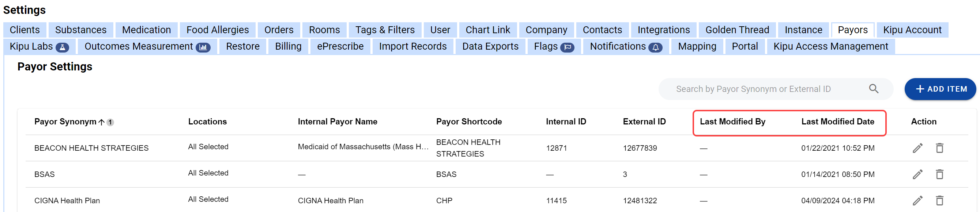Delete the CIGNA Health Plan entry
The image size is (980, 212).
(x=939, y=200)
